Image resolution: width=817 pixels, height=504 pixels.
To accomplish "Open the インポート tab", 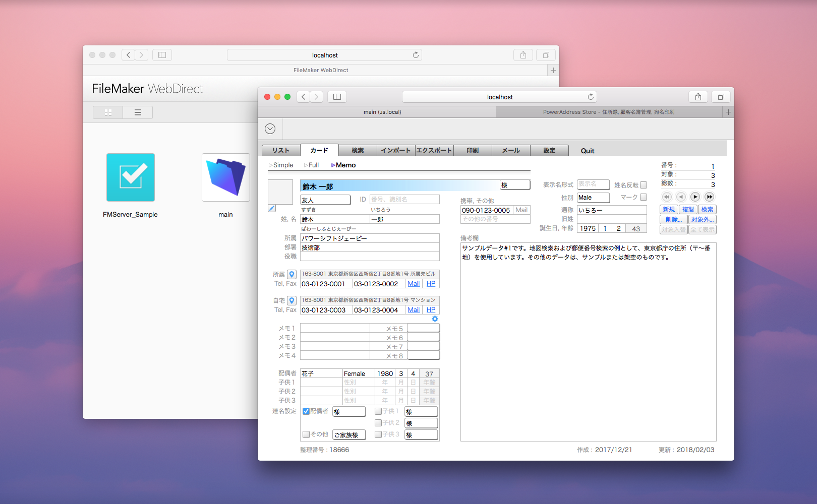I will click(x=396, y=150).
